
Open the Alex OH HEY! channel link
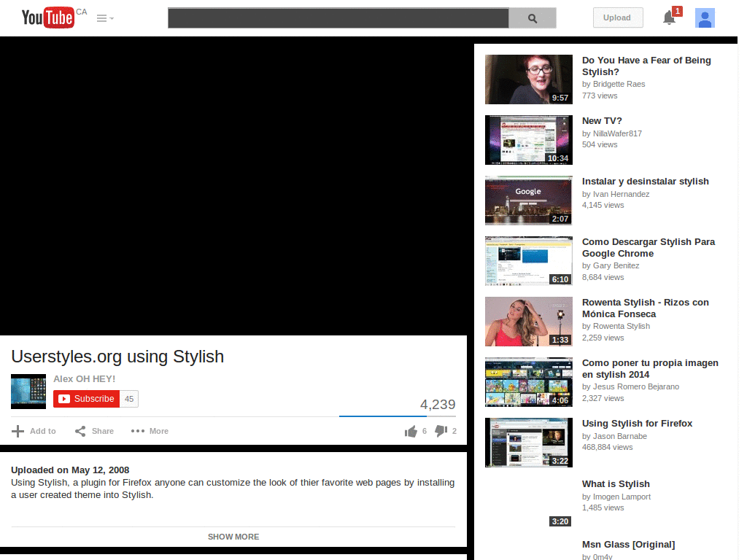tap(85, 379)
